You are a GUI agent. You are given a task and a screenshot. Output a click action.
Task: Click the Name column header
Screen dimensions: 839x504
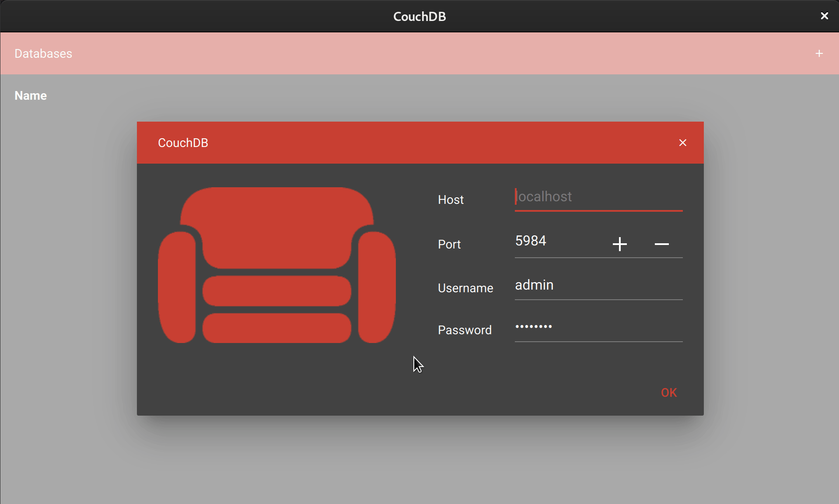pos(31,95)
